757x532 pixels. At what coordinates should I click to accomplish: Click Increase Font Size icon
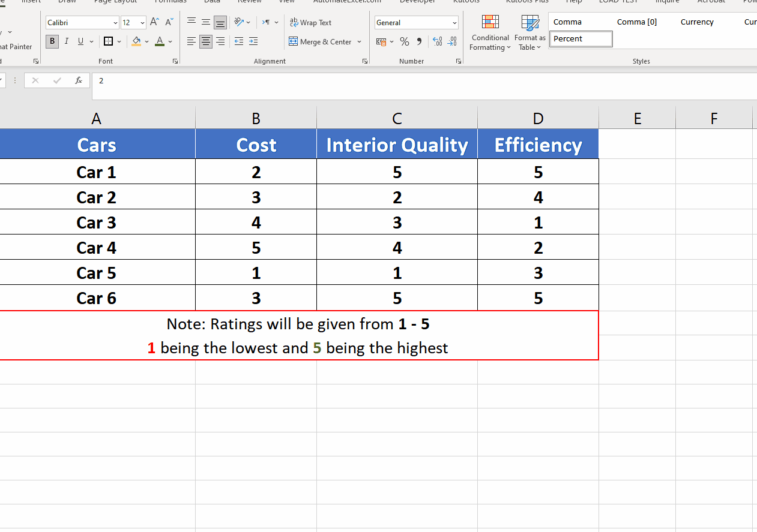(154, 22)
